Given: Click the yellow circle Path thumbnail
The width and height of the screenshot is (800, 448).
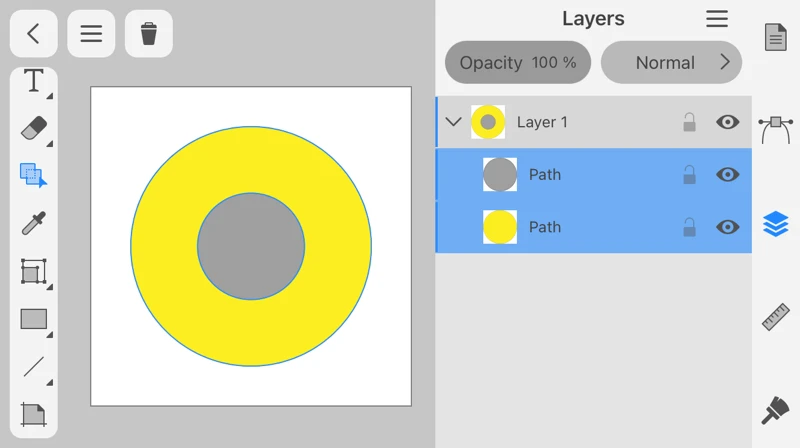Looking at the screenshot, I should tap(500, 227).
